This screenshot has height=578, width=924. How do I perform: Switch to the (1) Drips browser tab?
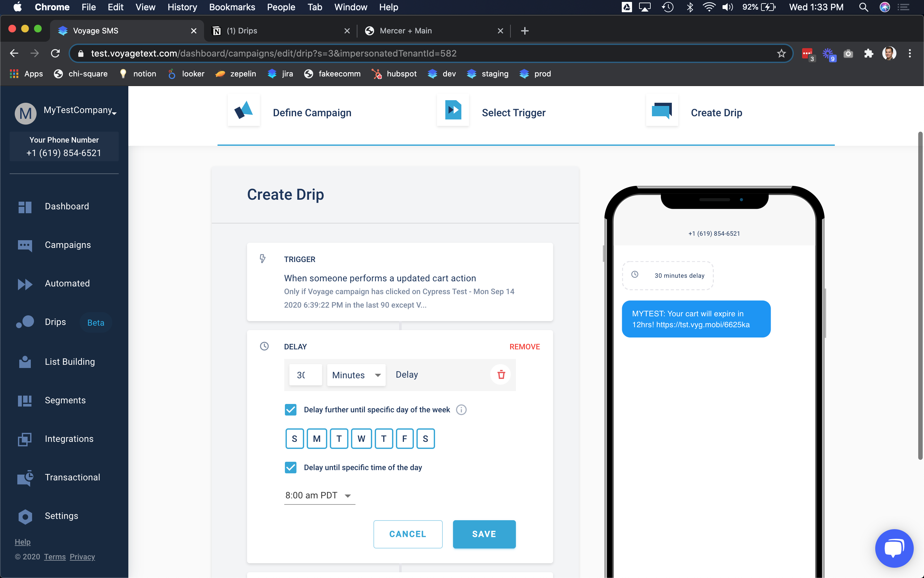pos(281,31)
